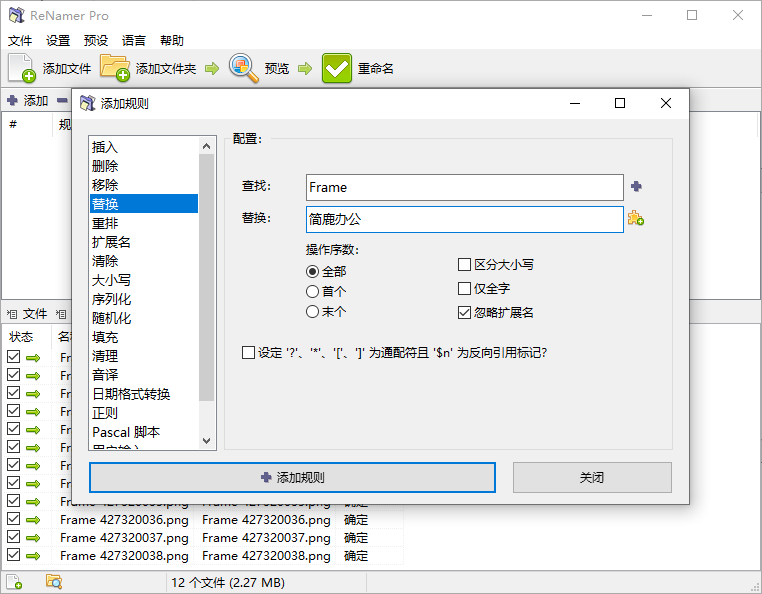Click the 添加规则 button
This screenshot has height=594, width=762.
tap(293, 477)
